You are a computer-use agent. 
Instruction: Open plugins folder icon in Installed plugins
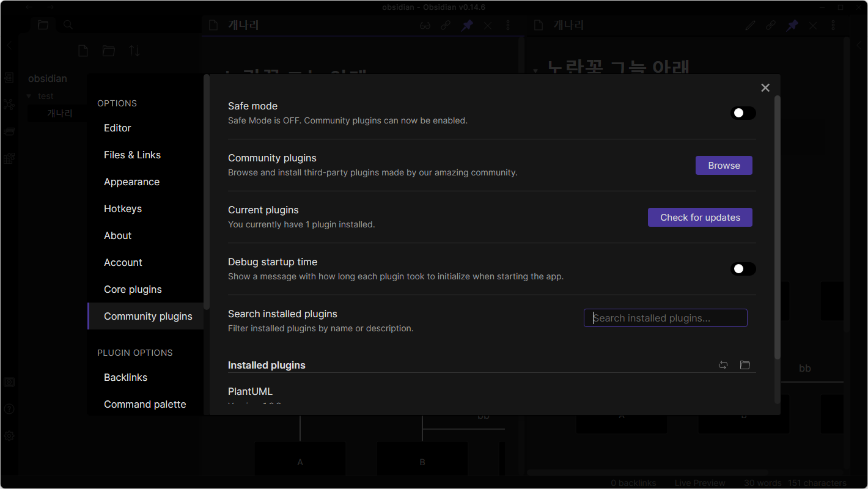click(745, 365)
